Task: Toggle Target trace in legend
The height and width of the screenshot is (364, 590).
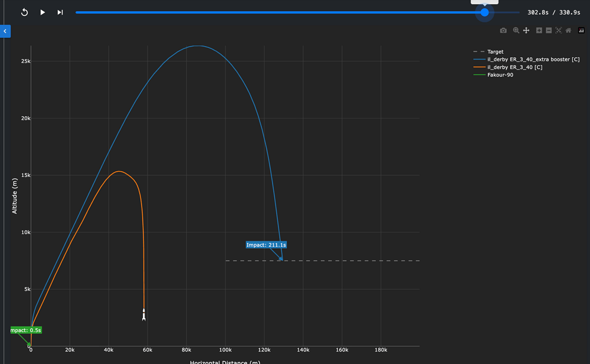Action: pyautogui.click(x=495, y=52)
